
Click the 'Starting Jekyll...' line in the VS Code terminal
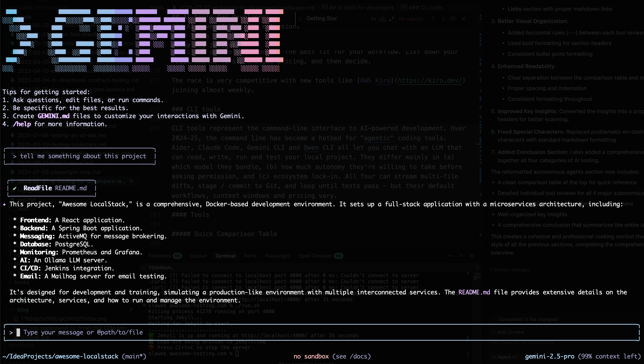(175, 318)
